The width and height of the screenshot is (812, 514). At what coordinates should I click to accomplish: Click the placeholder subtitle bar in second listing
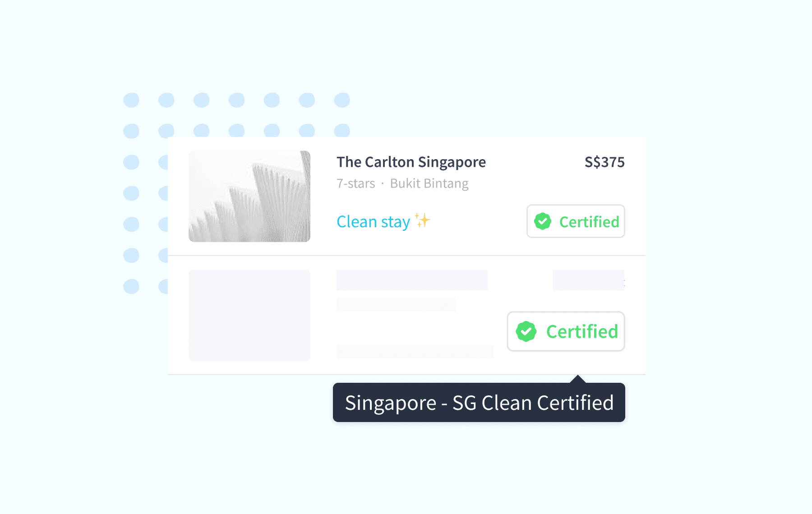pyautogui.click(x=396, y=304)
